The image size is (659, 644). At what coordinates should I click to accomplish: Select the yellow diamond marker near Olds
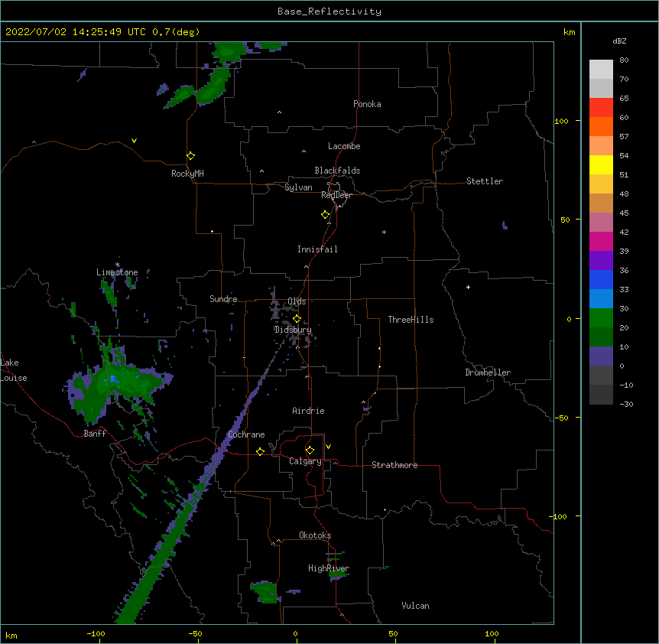point(297,319)
